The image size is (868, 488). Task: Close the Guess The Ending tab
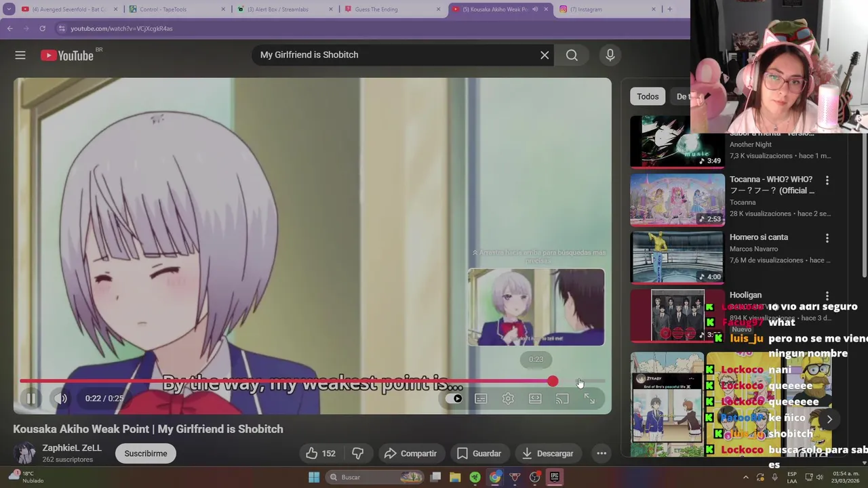pyautogui.click(x=439, y=9)
